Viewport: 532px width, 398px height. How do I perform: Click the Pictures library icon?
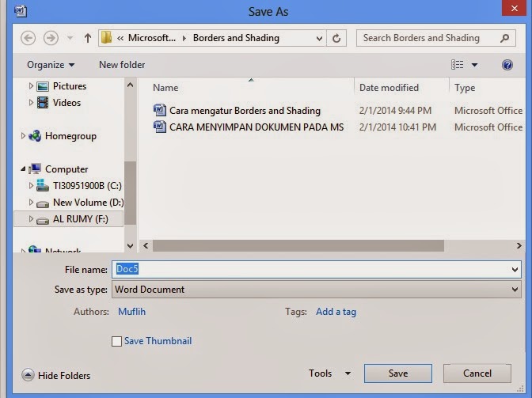43,86
